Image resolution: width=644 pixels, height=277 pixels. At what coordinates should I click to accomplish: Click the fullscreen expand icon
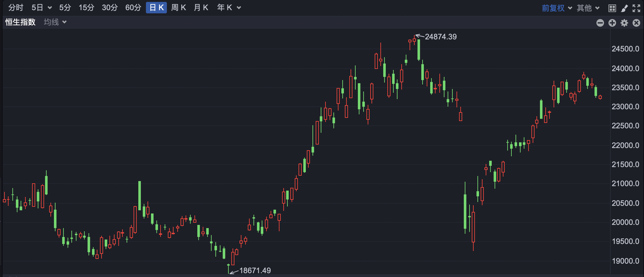pyautogui.click(x=636, y=8)
